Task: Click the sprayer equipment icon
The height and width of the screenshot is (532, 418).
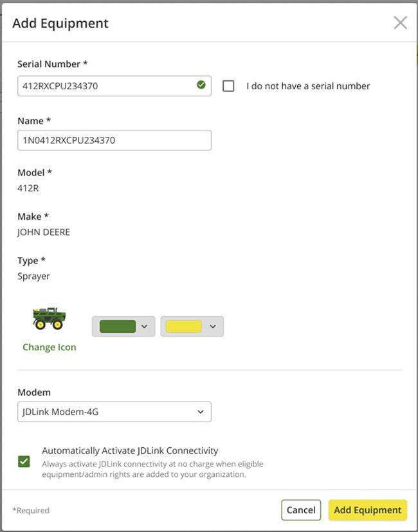Action: (x=50, y=319)
